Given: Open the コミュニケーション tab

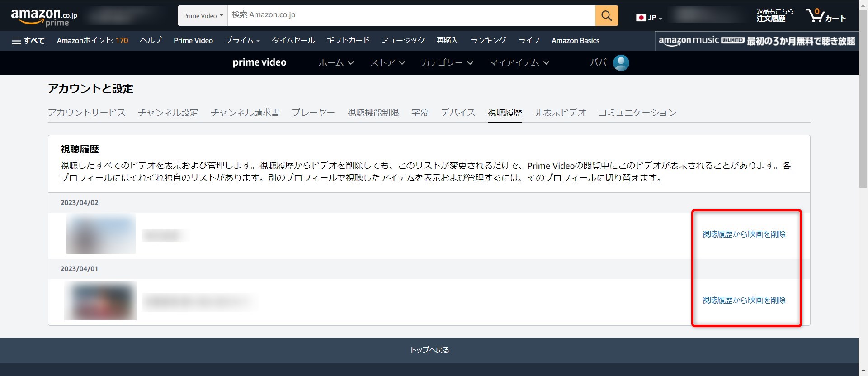Looking at the screenshot, I should 637,113.
